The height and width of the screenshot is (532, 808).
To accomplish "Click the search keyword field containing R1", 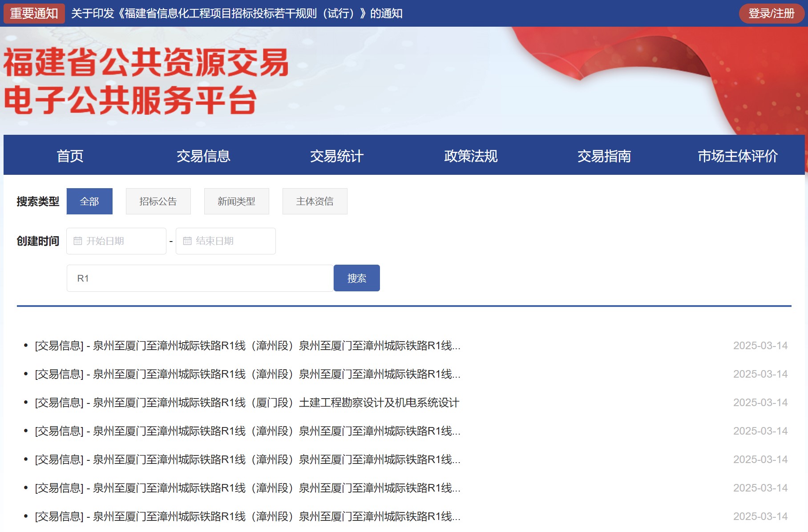I will (x=200, y=278).
